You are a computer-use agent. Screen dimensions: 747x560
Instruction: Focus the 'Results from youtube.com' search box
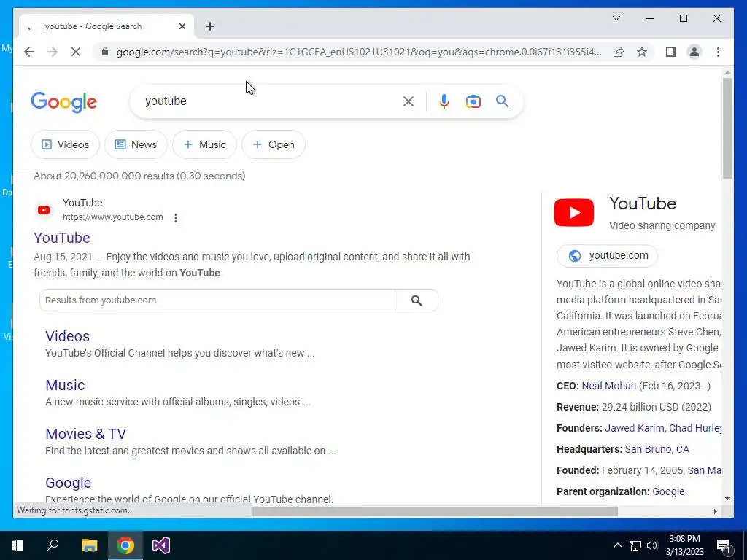coord(217,300)
